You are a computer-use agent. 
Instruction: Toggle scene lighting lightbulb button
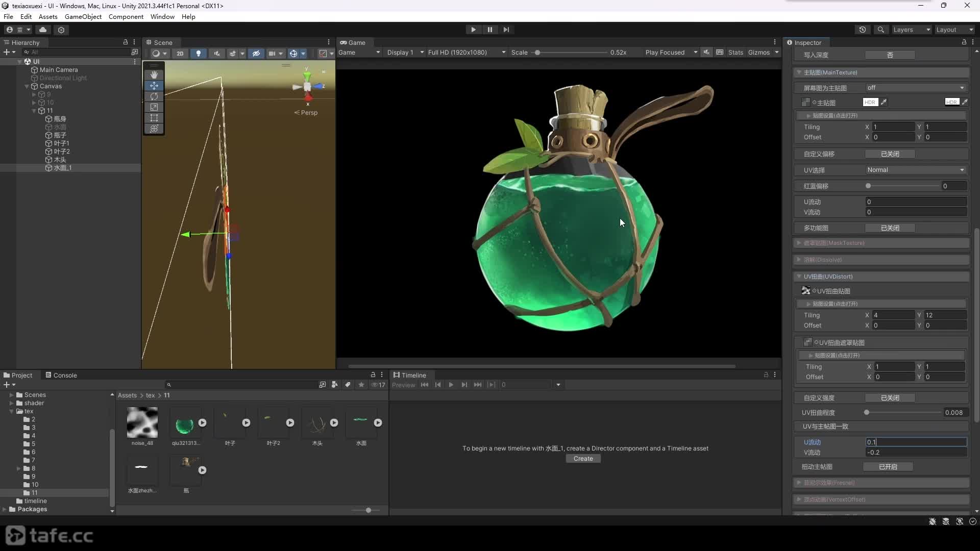pyautogui.click(x=199, y=53)
